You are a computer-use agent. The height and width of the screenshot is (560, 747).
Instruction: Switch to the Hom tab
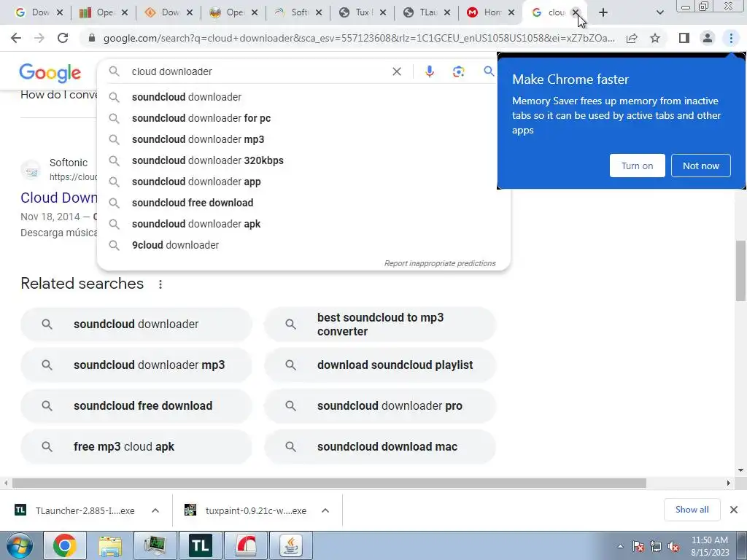[485, 12]
